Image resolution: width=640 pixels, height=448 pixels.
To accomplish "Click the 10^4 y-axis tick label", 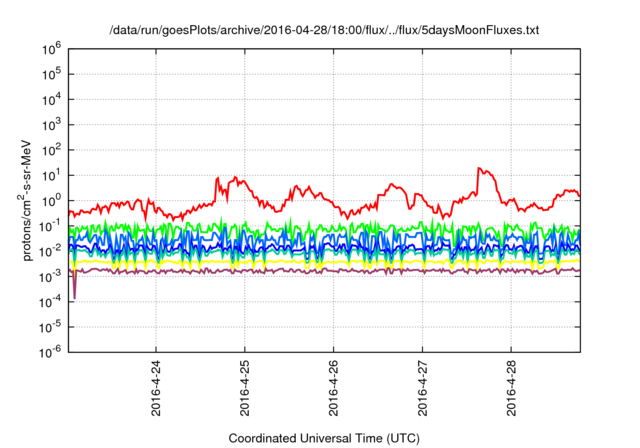I will point(51,100).
